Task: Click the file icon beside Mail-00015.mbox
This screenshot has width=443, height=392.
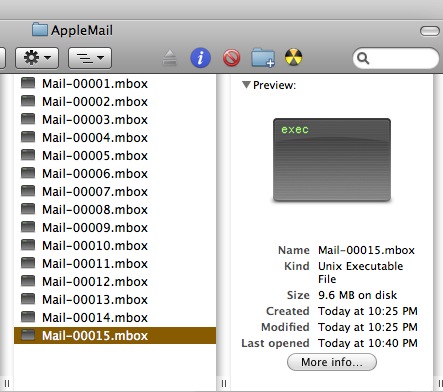Action: (x=28, y=335)
